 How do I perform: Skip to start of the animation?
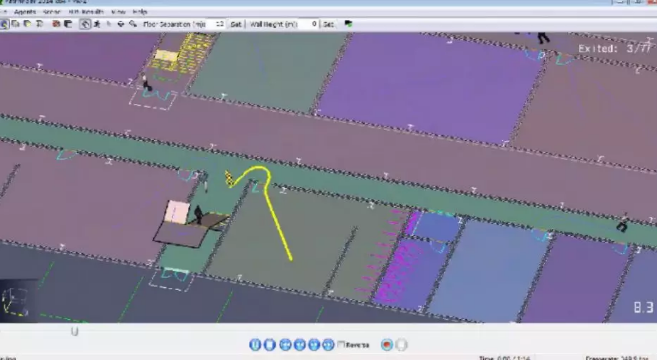[285, 344]
